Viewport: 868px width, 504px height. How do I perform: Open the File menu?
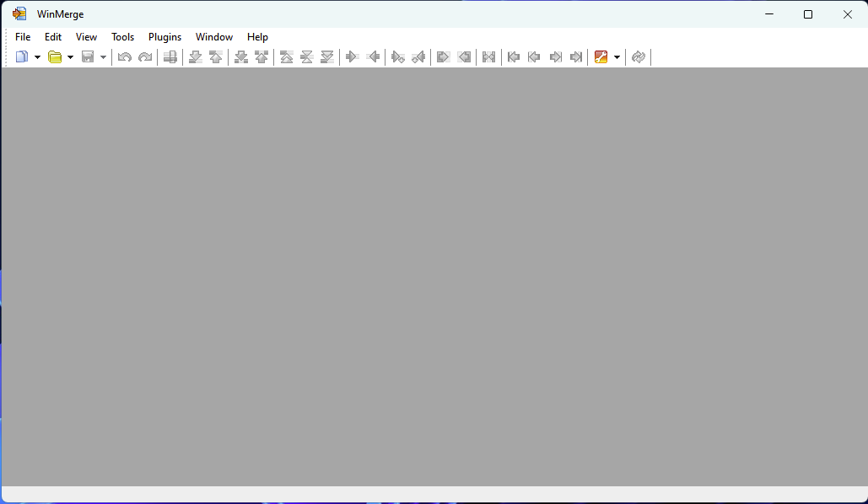click(x=23, y=37)
